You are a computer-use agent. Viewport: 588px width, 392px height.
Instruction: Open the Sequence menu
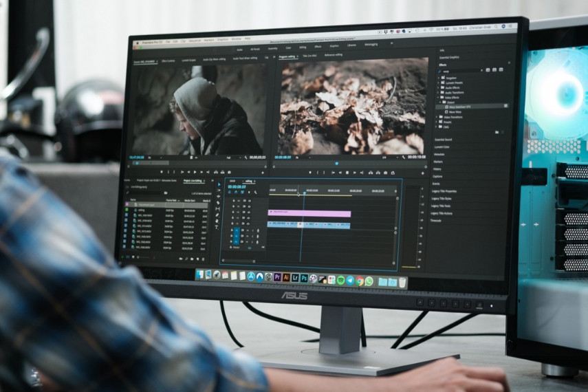[195, 41]
